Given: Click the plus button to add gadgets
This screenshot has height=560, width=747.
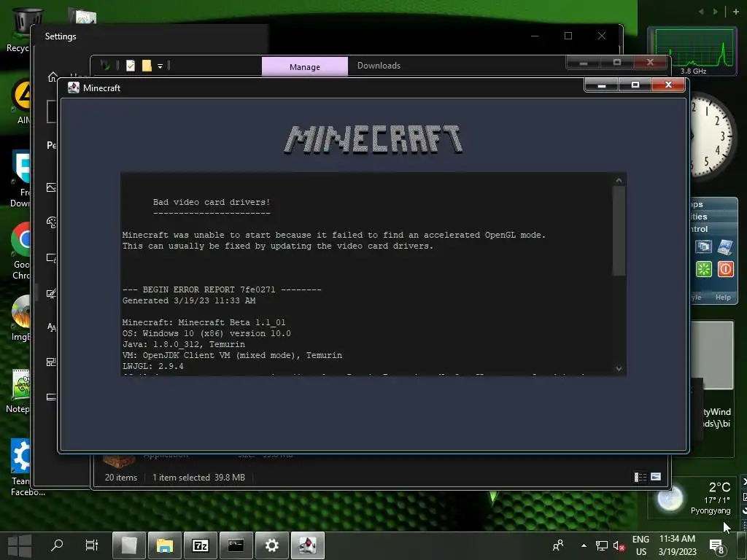Looking at the screenshot, I should [x=736, y=12].
